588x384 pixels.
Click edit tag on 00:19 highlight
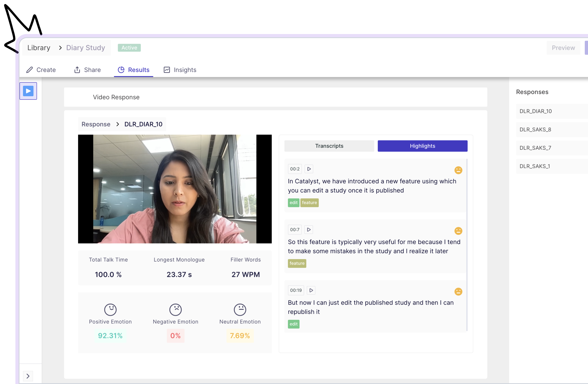294,324
